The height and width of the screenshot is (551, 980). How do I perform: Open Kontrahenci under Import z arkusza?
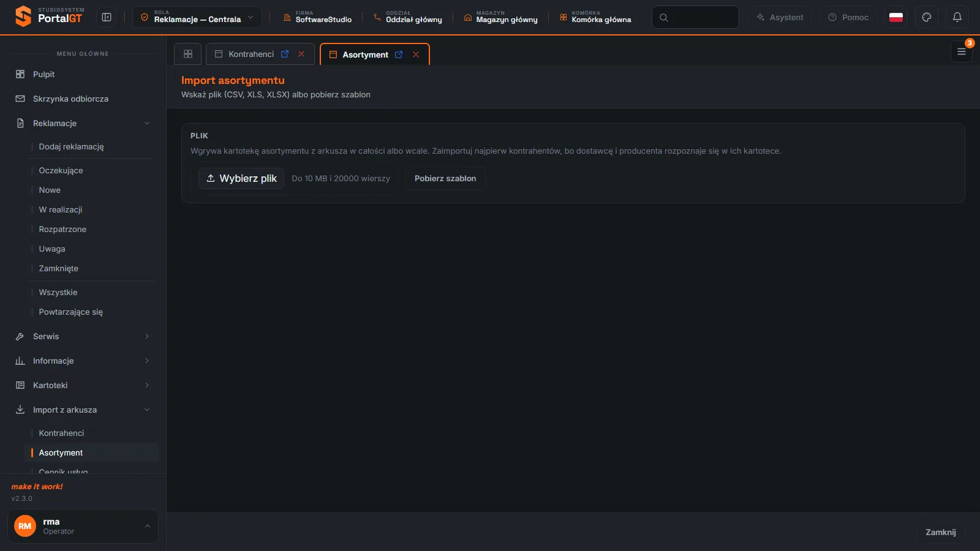(92, 433)
